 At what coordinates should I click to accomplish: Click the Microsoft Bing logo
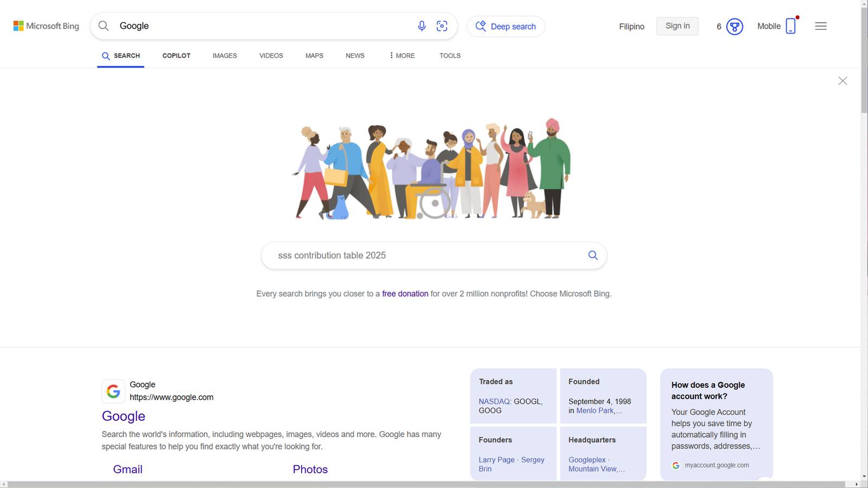coord(46,25)
